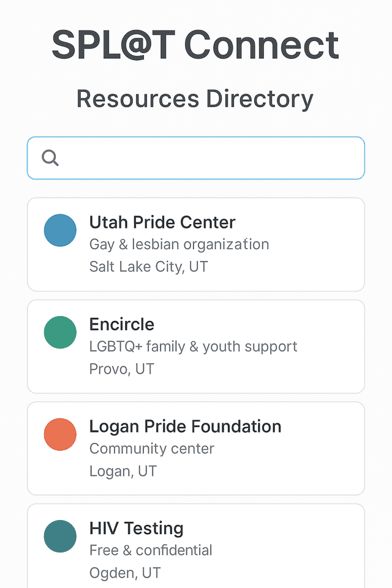Select the Salt Lake City, UT location text

[148, 266]
